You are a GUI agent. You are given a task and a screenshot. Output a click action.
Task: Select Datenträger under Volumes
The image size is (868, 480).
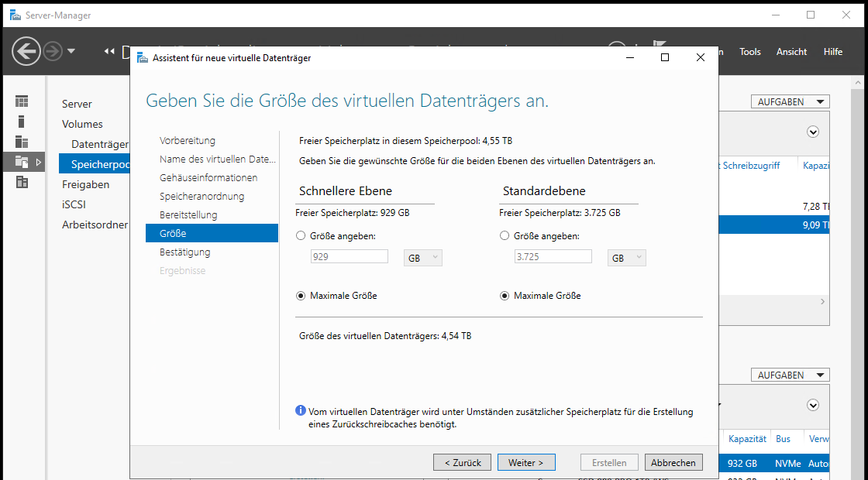[100, 144]
